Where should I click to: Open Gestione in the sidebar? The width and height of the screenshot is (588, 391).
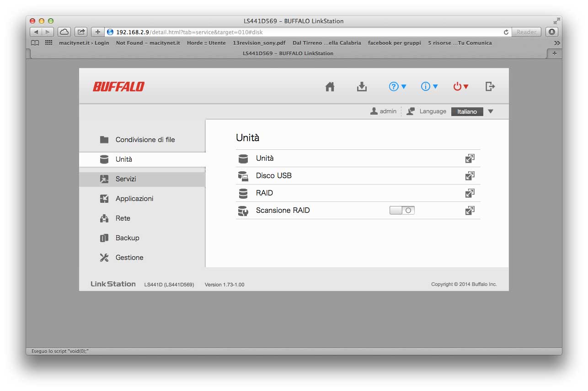[142, 258]
